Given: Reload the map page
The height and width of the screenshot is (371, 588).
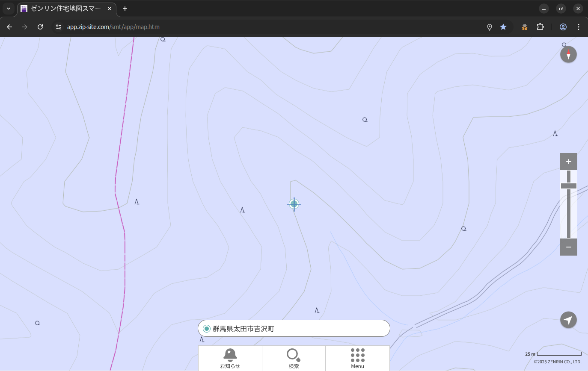Looking at the screenshot, I should point(40,27).
